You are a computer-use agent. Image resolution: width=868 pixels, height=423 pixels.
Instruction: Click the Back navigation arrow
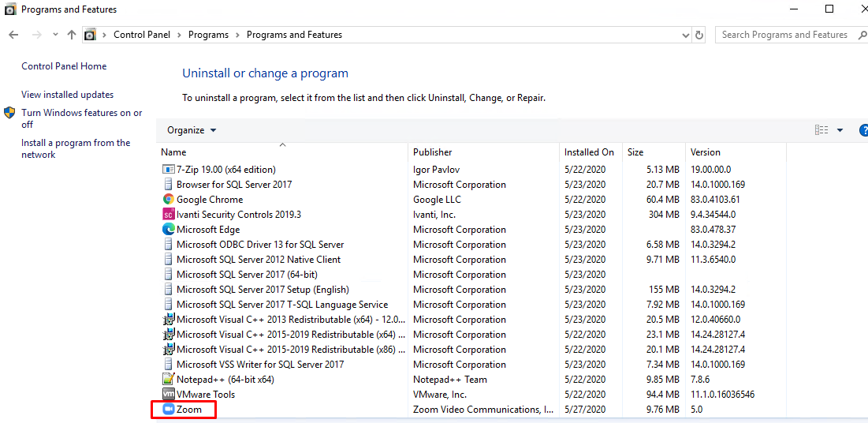pyautogui.click(x=13, y=35)
